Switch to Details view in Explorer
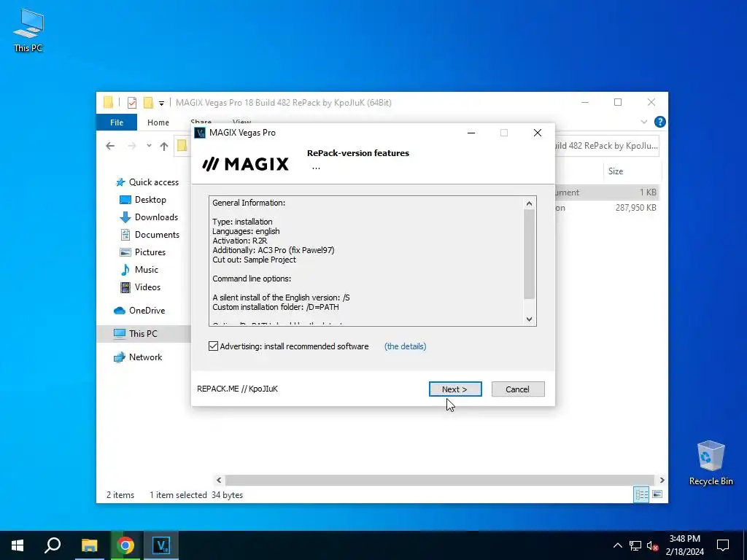The height and width of the screenshot is (560, 747). pyautogui.click(x=641, y=494)
